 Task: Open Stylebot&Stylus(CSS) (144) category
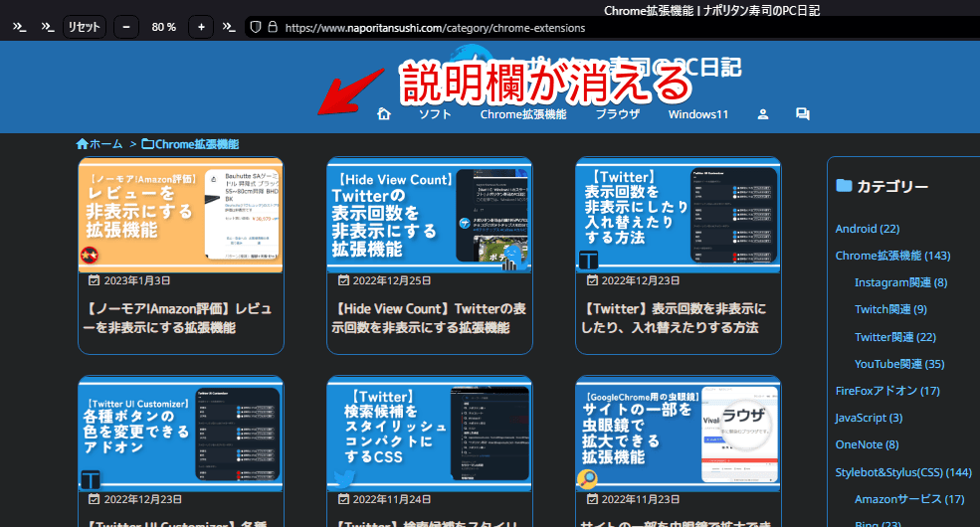pyautogui.click(x=903, y=472)
